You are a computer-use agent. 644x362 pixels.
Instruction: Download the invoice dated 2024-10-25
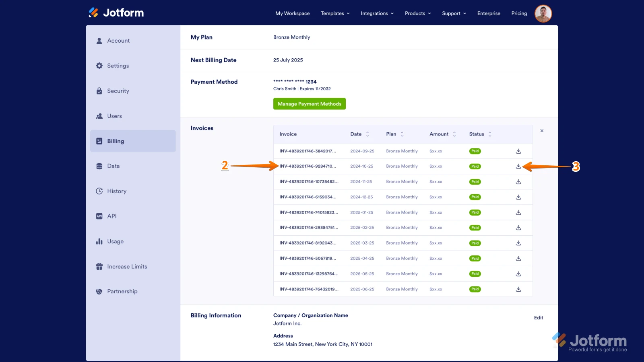pos(518,166)
